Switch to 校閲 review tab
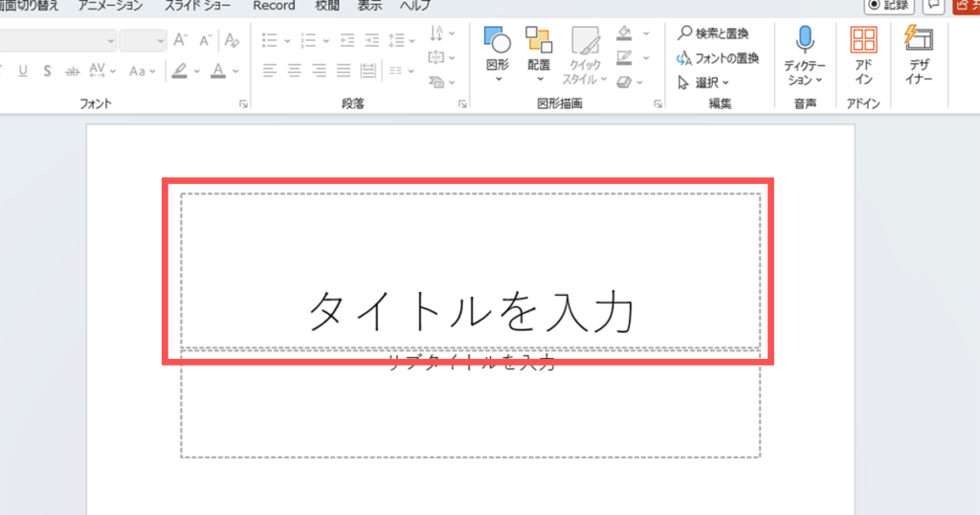The width and height of the screenshot is (980, 515). point(327,6)
